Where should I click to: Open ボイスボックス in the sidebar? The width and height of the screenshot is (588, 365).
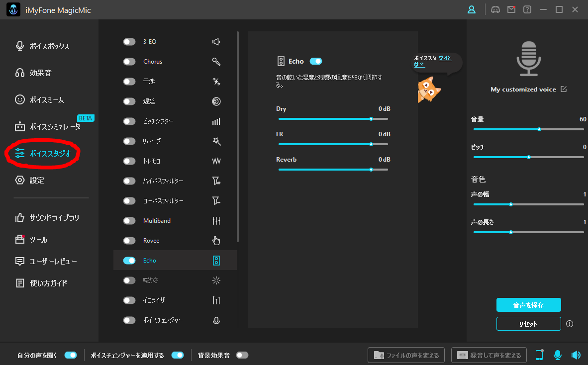point(49,46)
